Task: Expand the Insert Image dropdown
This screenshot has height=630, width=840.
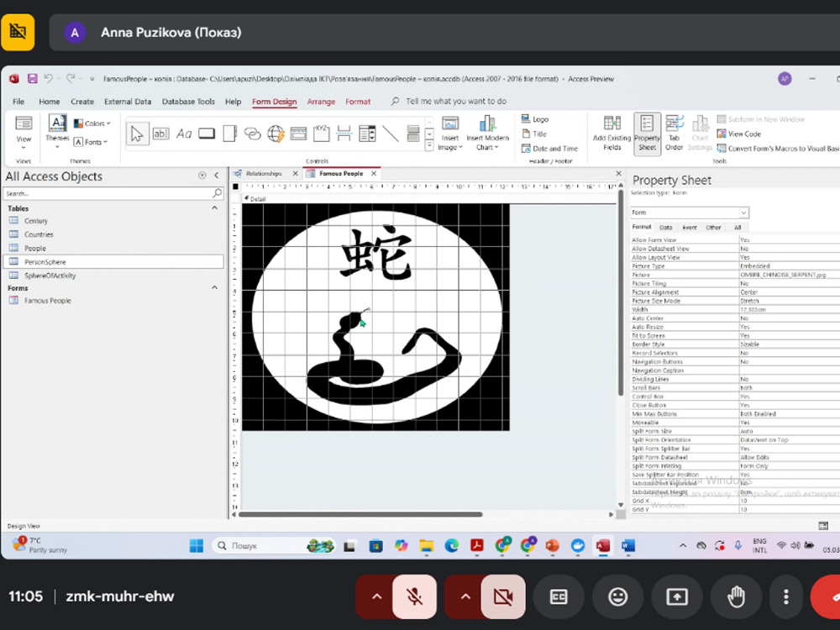Action: click(x=450, y=148)
